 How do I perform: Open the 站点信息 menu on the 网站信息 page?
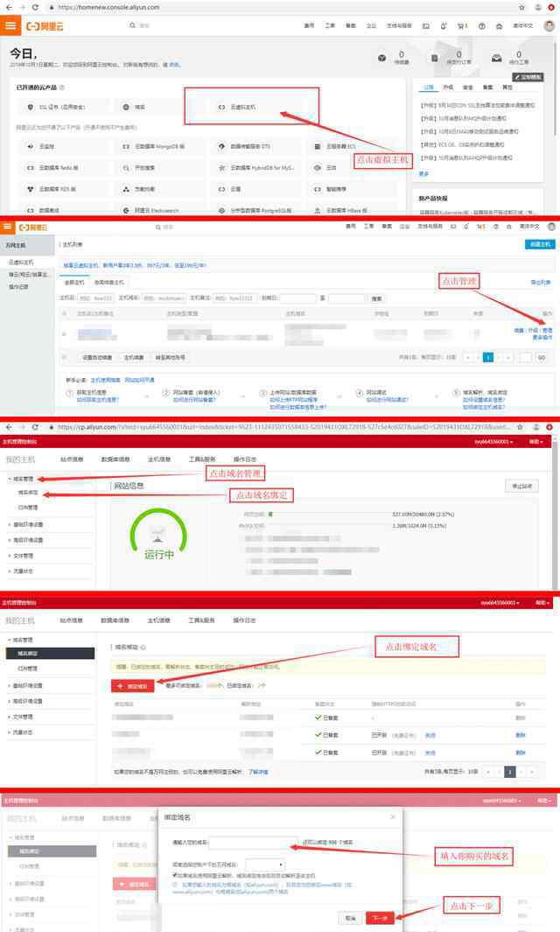[72, 459]
